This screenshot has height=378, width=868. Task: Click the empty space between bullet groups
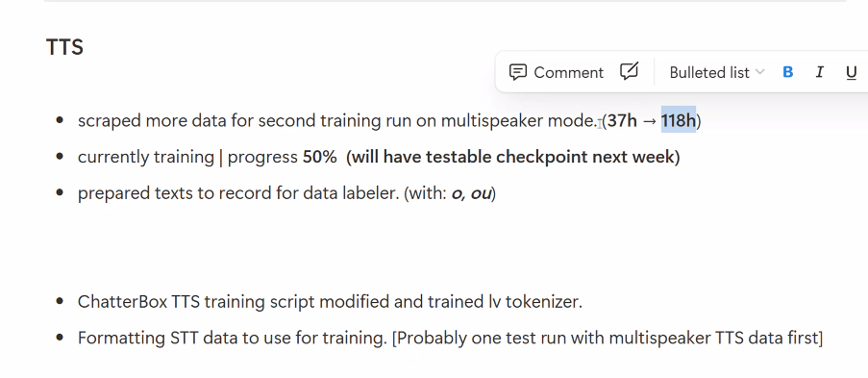pyautogui.click(x=387, y=248)
